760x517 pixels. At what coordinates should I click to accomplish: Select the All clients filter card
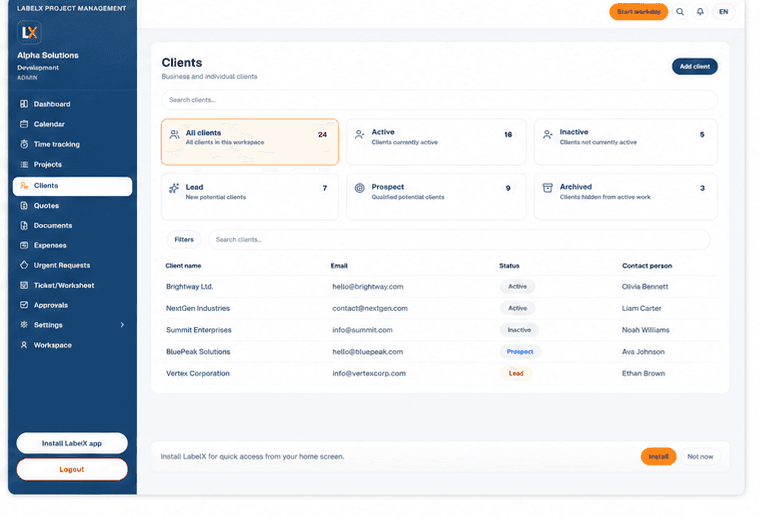[x=250, y=142]
